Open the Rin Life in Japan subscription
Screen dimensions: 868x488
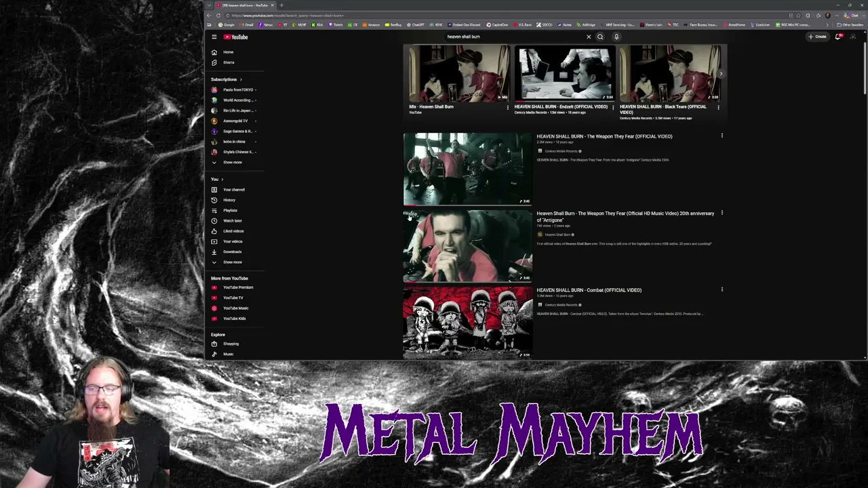coord(235,110)
